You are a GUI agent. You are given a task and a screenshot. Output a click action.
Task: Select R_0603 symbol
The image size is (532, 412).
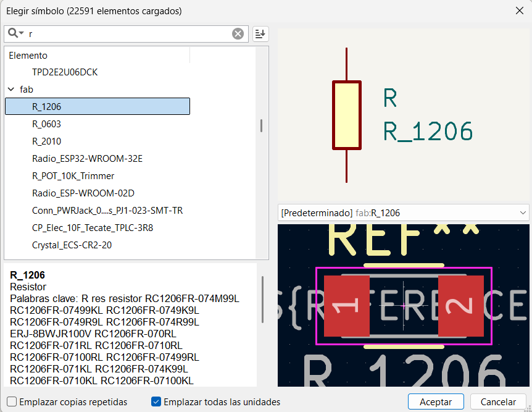click(x=46, y=124)
